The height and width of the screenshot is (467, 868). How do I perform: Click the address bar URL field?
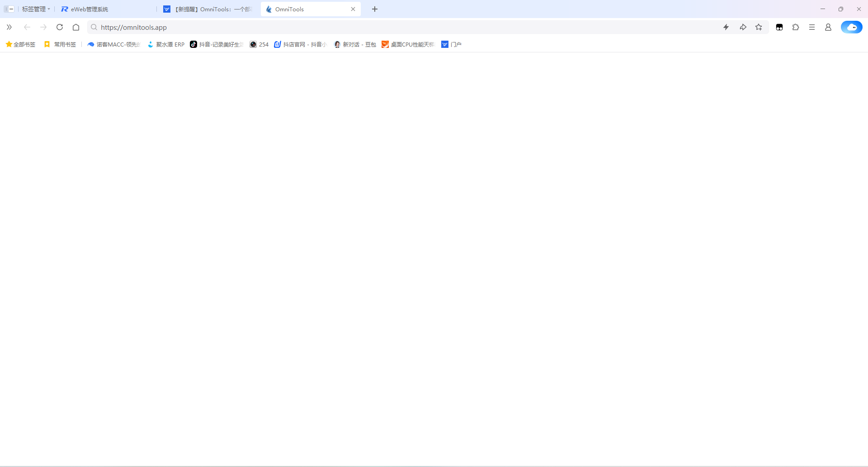(x=134, y=27)
